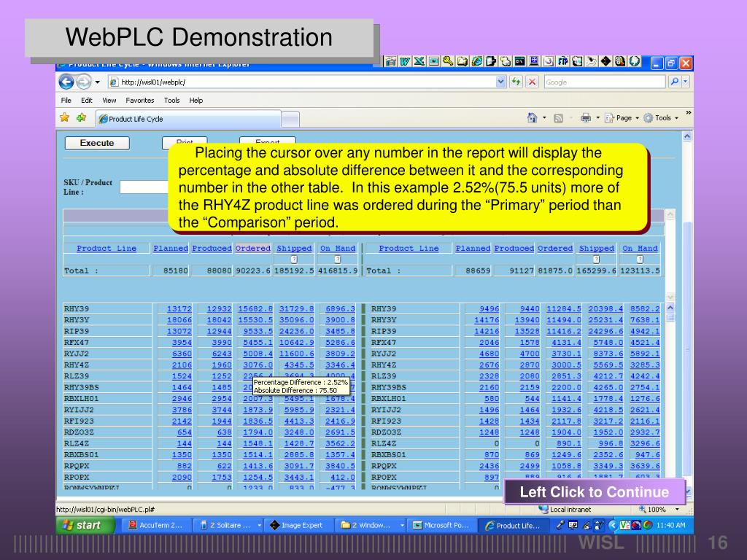The height and width of the screenshot is (560, 747).
Task: Open the command bar Tools dropdown
Action: [661, 118]
